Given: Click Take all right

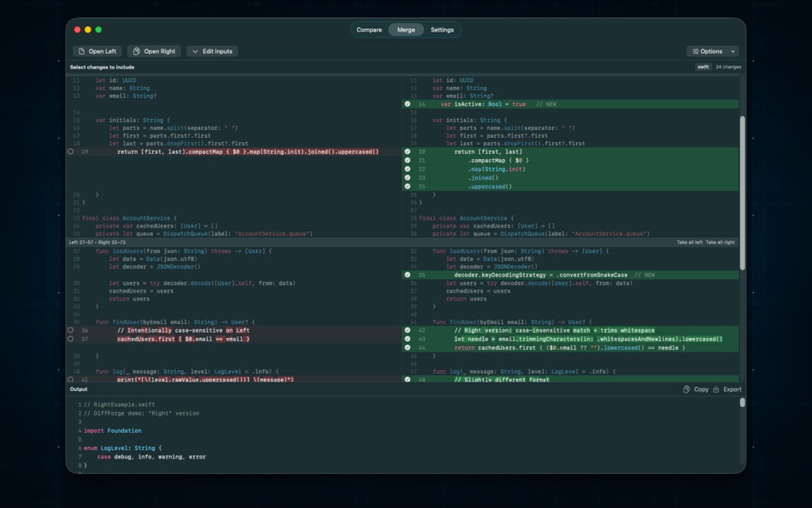Looking at the screenshot, I should tap(721, 243).
